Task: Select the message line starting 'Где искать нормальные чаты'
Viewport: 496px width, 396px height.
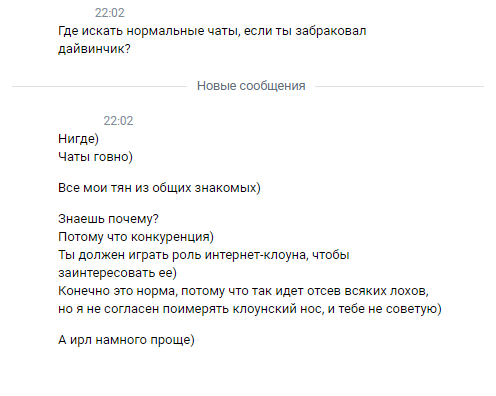Action: pos(212,31)
